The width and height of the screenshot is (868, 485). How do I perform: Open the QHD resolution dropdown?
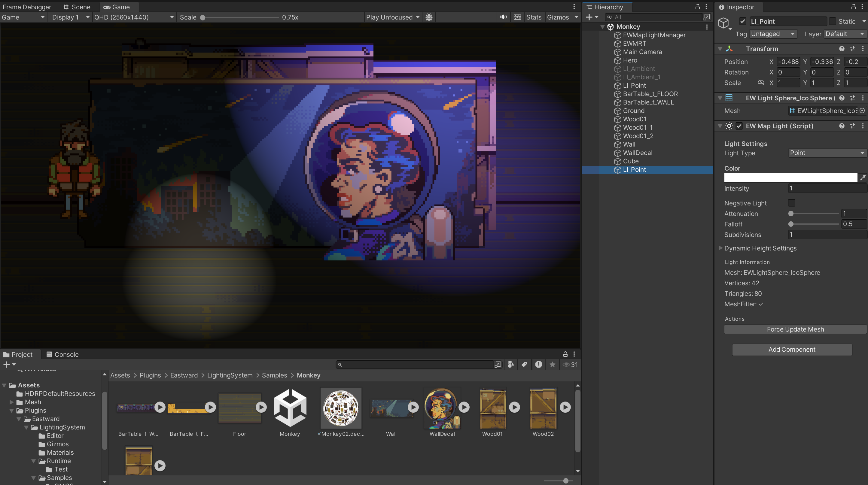134,17
